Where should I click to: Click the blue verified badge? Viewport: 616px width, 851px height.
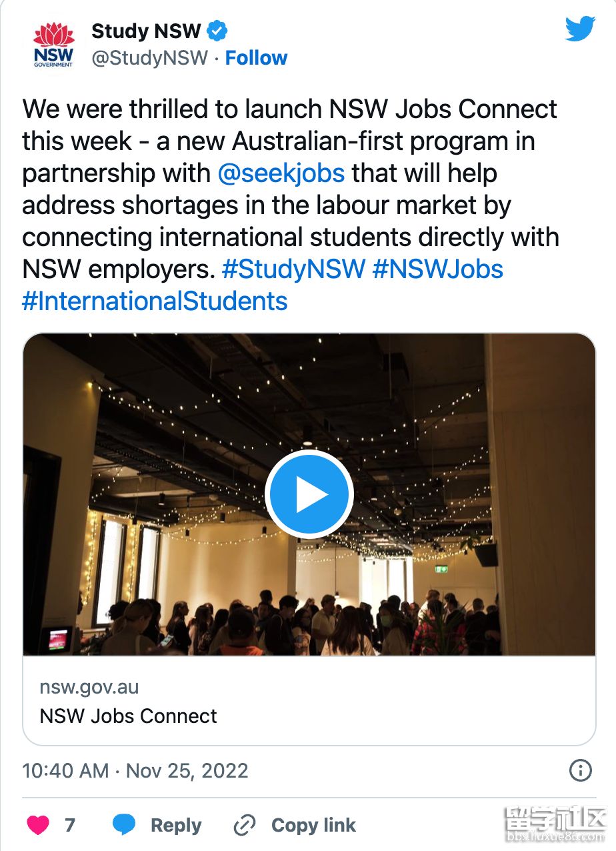(x=217, y=31)
